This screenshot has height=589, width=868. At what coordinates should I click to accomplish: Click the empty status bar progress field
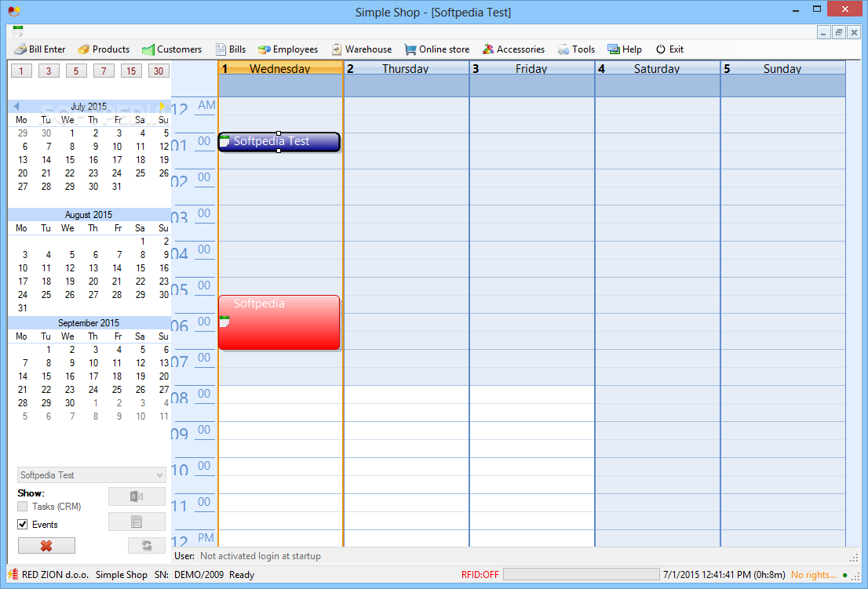582,575
